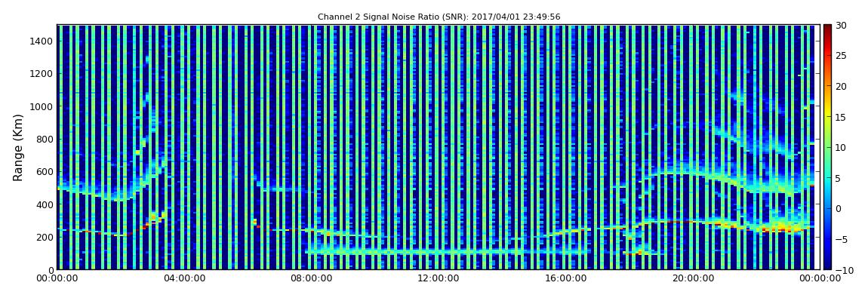Click the x-axis time label 16:00:00
This screenshot has width=868, height=307.
566,279
